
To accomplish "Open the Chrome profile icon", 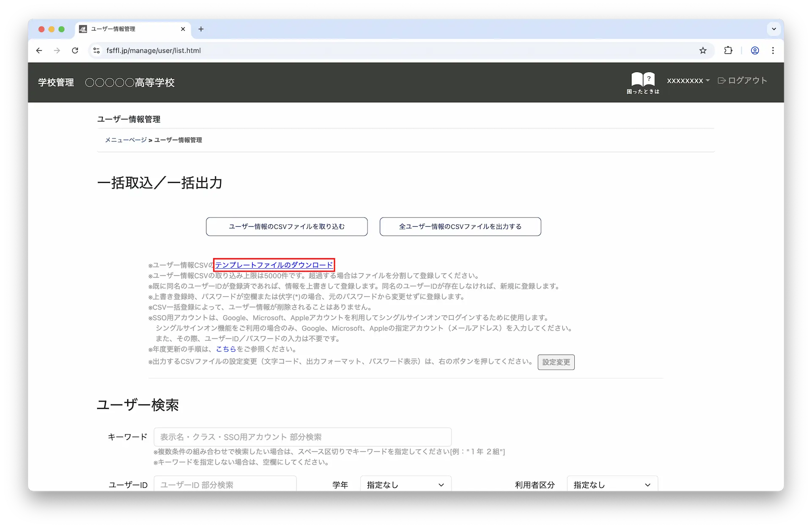I will [x=755, y=51].
